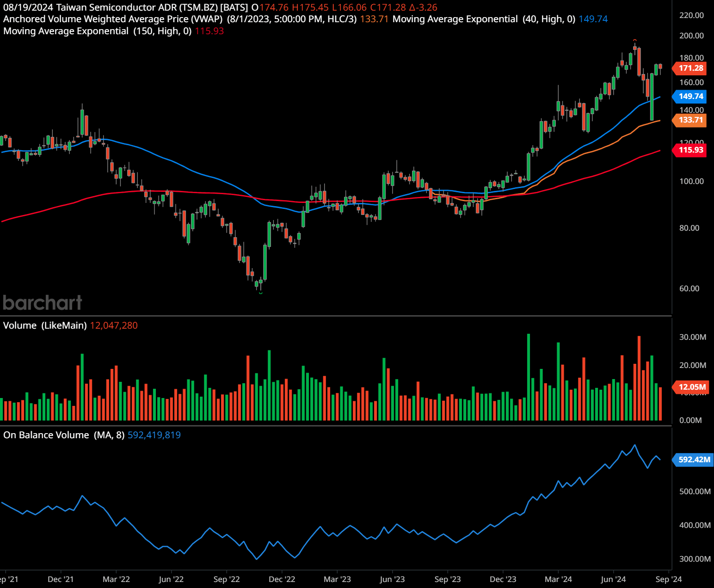Click the 592.42M On Balance Volume label
Viewport: 714px width, 588px height.
[694, 459]
